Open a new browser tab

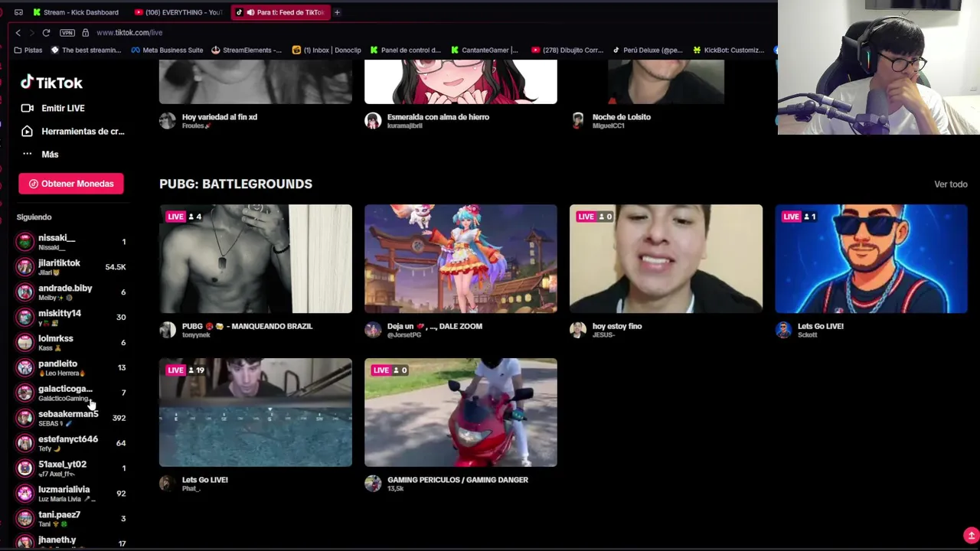[337, 12]
